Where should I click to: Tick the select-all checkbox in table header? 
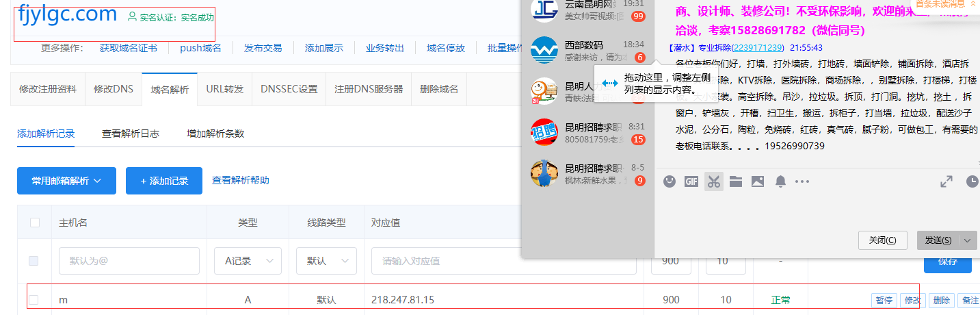(35, 223)
